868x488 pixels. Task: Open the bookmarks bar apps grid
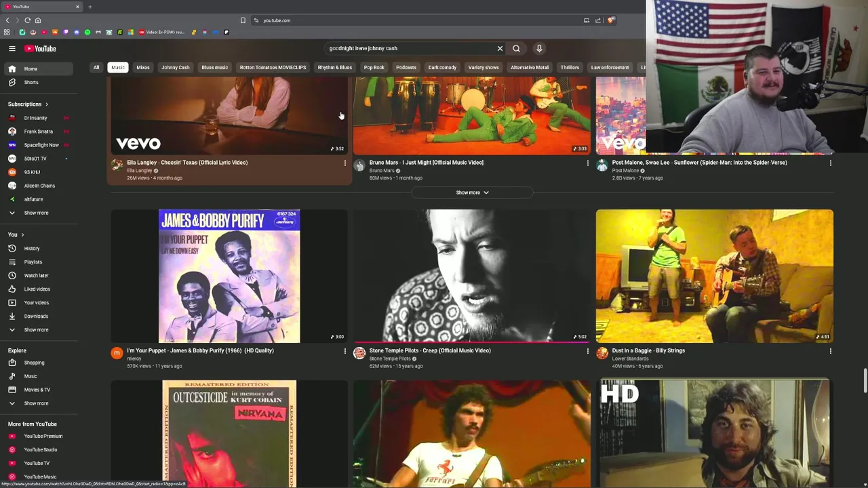point(7,32)
